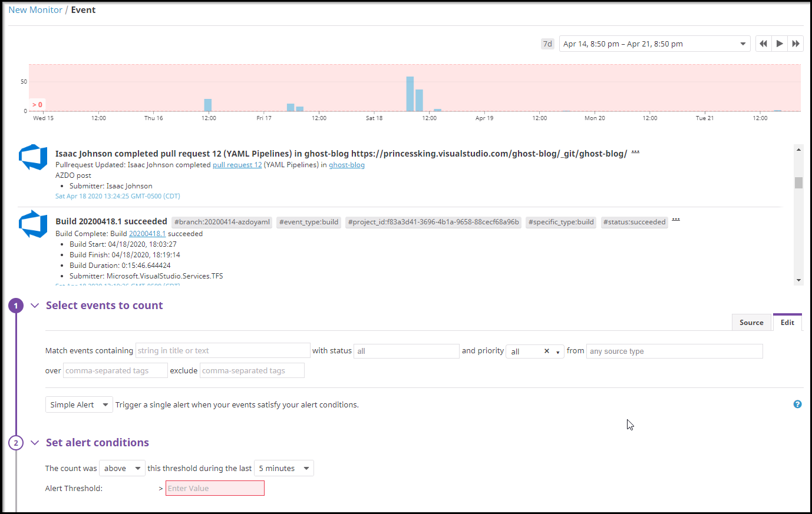This screenshot has width=812, height=514.
Task: Collapse the Set alert conditions section
Action: pyautogui.click(x=35, y=443)
